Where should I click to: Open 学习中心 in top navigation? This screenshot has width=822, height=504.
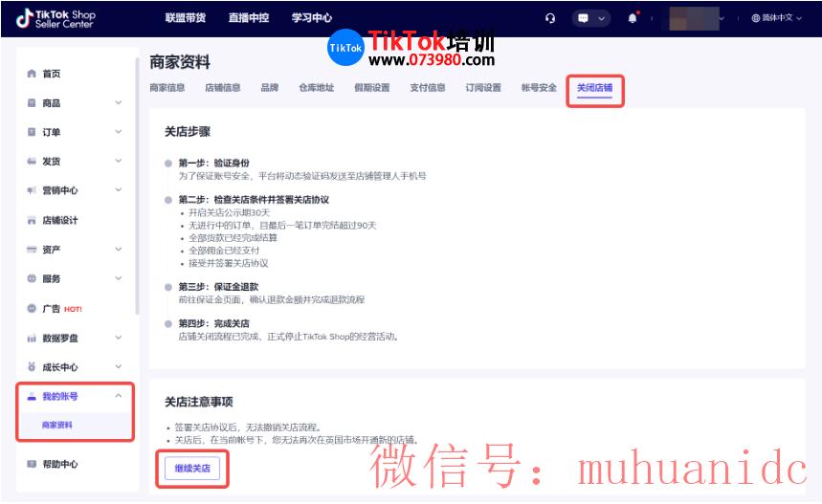pyautogui.click(x=312, y=18)
